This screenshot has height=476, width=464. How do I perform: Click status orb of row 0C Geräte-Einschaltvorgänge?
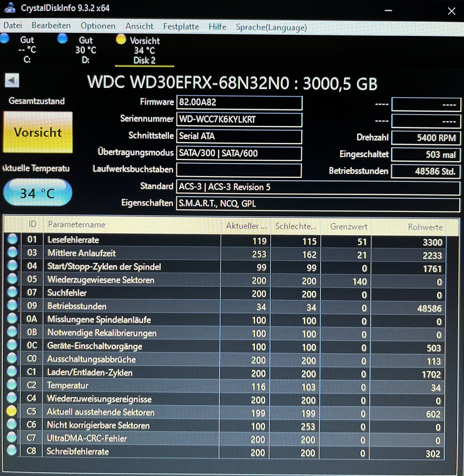pyautogui.click(x=12, y=345)
